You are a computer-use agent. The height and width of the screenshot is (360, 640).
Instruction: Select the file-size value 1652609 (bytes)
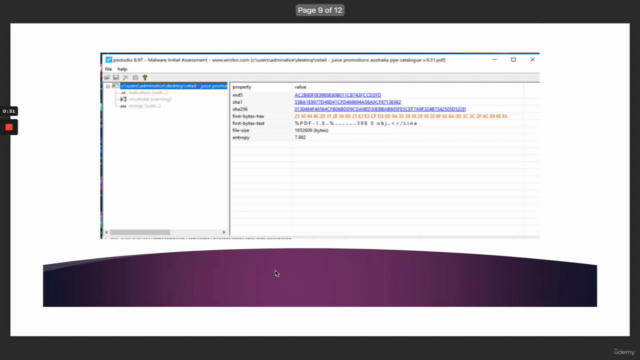click(311, 130)
